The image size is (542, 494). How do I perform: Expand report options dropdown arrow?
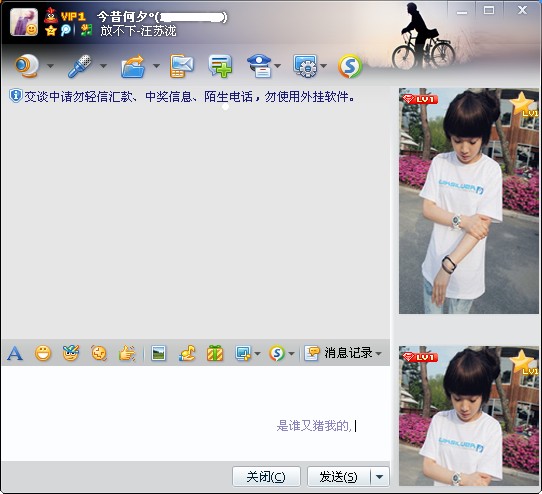click(x=278, y=66)
